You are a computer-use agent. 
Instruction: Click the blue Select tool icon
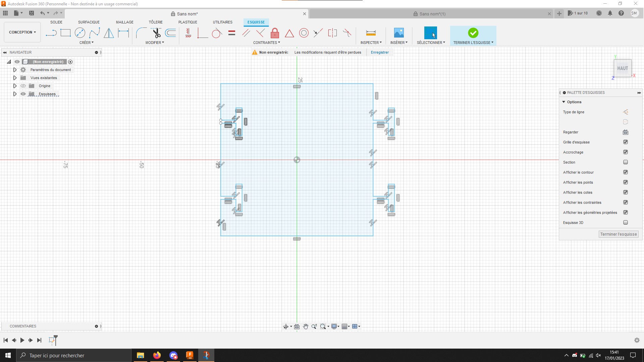click(431, 33)
